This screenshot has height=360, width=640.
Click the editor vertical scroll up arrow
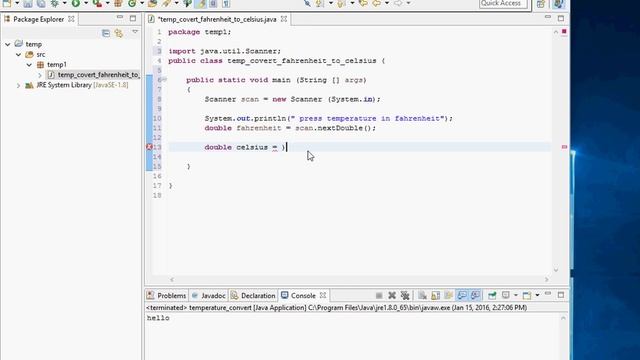(556, 32)
